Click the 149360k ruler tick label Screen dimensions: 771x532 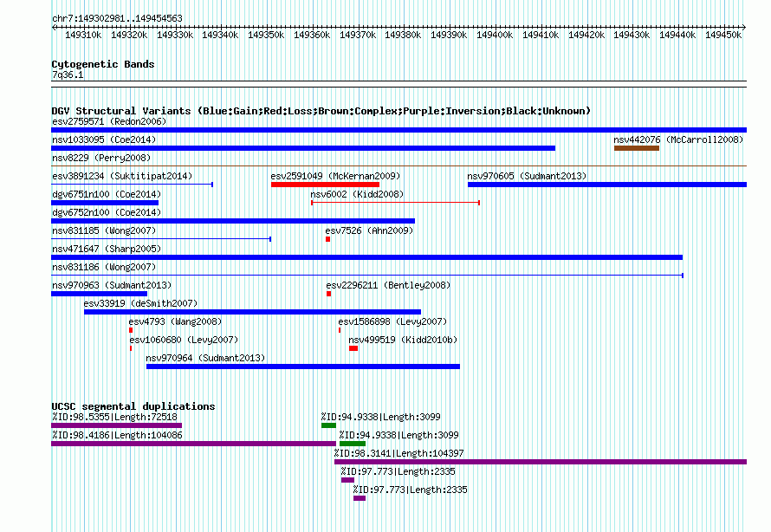point(312,35)
